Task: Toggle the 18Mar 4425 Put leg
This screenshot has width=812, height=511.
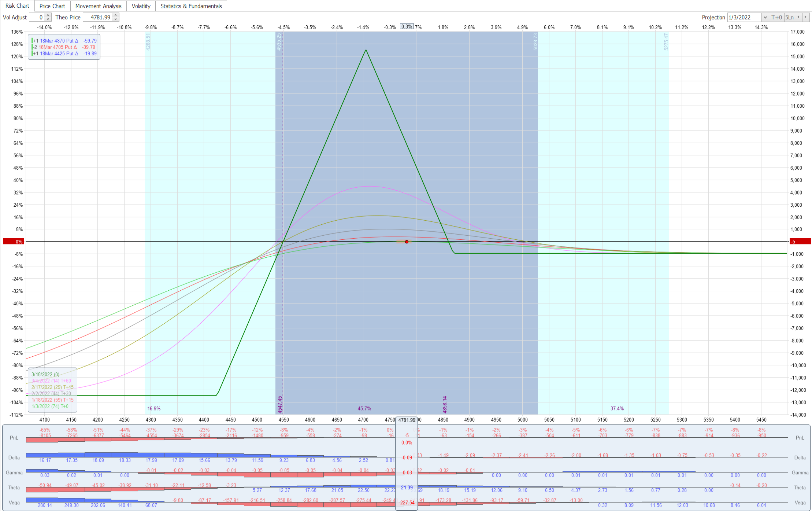Action: click(59, 54)
